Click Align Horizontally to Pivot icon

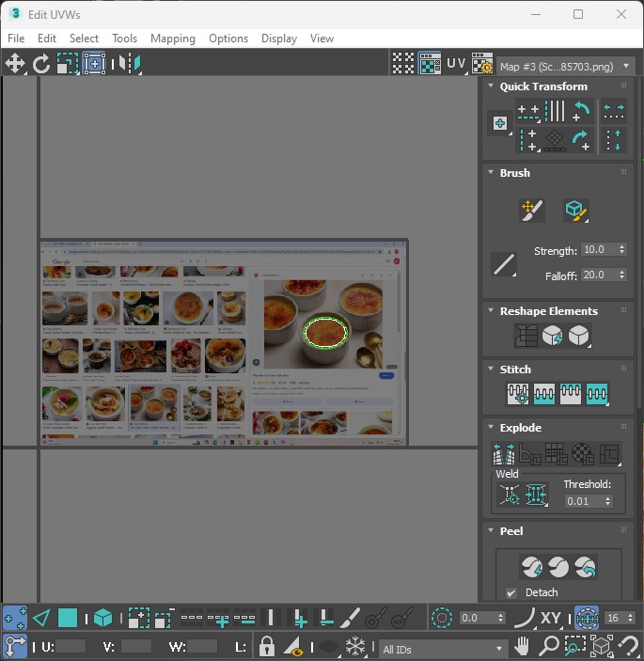coord(528,112)
